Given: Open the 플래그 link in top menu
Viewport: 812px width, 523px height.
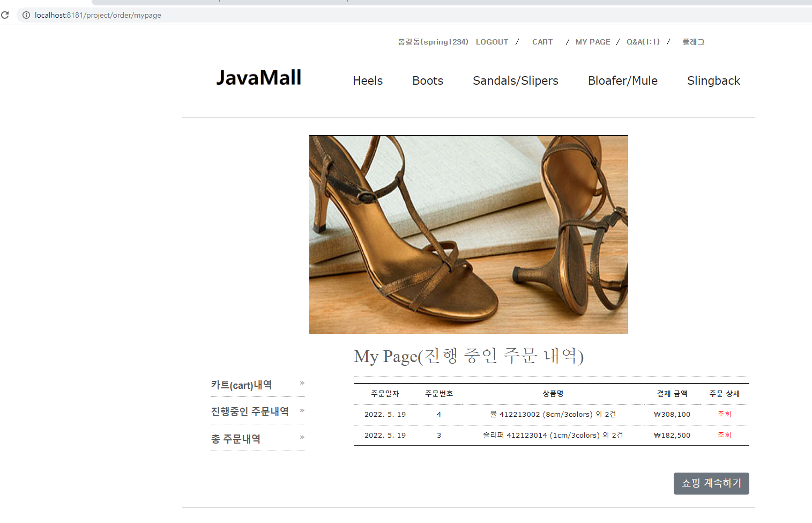Looking at the screenshot, I should [x=694, y=42].
